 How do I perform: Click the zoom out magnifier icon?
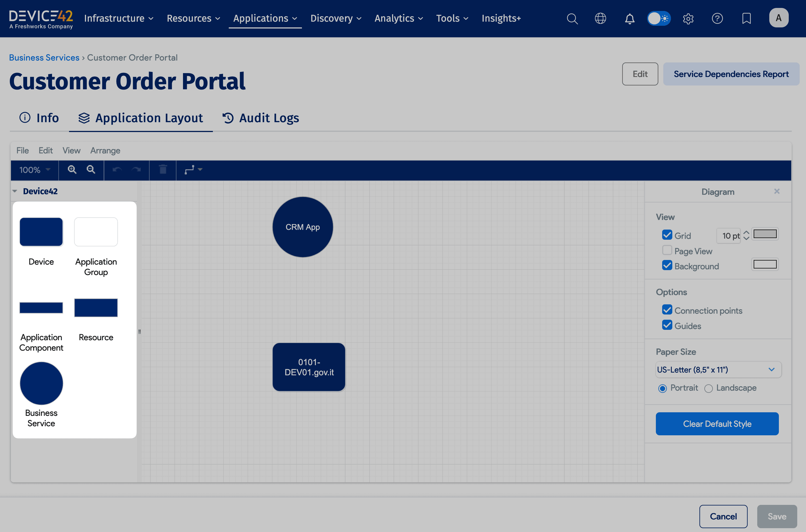click(91, 170)
